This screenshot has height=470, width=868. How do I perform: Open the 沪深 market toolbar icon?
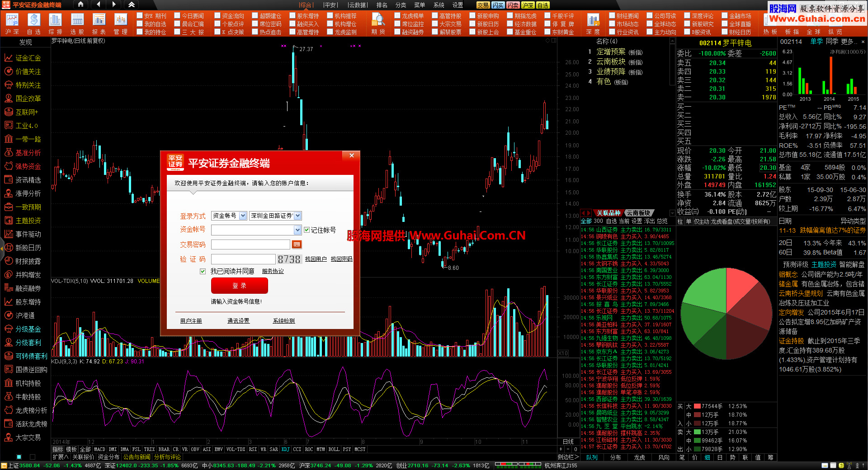click(12, 23)
